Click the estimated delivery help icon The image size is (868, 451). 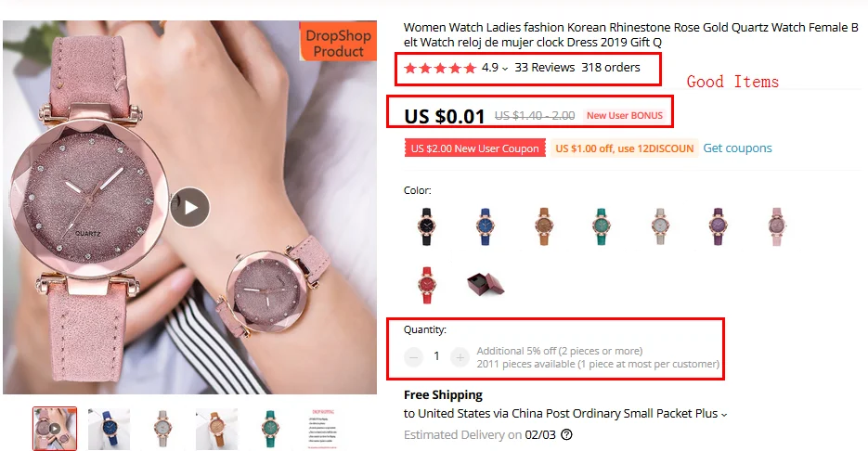pos(566,435)
